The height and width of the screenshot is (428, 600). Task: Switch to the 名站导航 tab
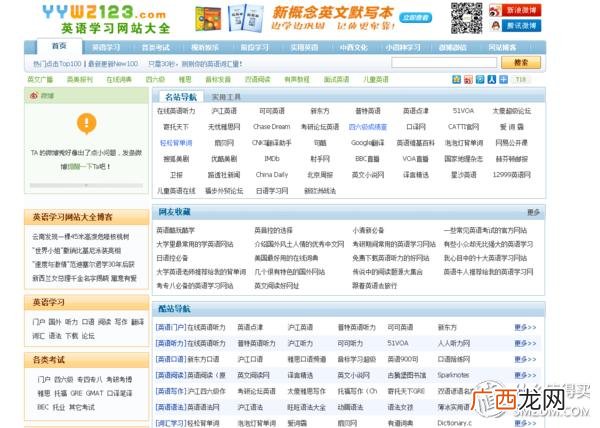point(181,97)
